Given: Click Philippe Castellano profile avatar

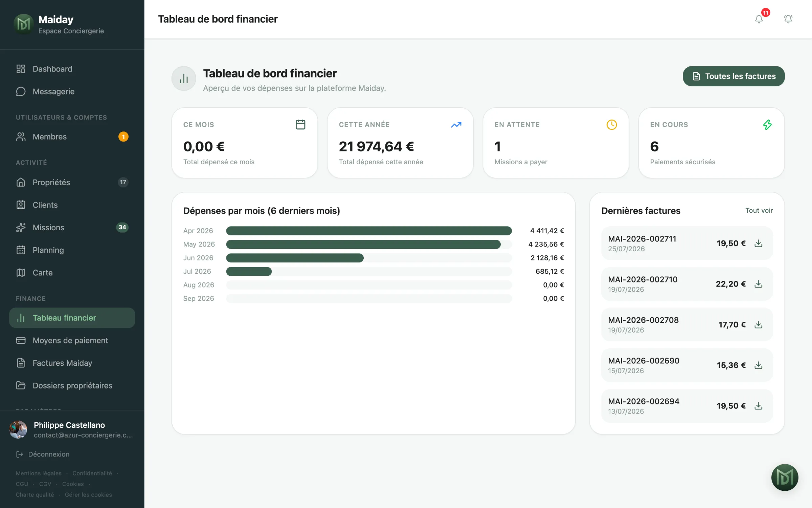Looking at the screenshot, I should [18, 429].
